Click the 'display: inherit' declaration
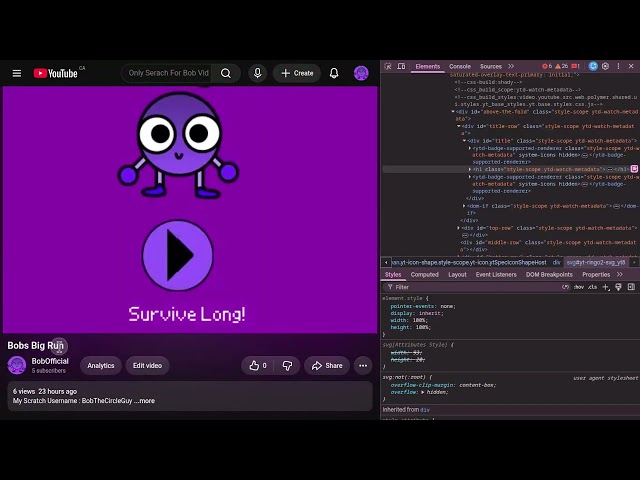 coord(417,313)
